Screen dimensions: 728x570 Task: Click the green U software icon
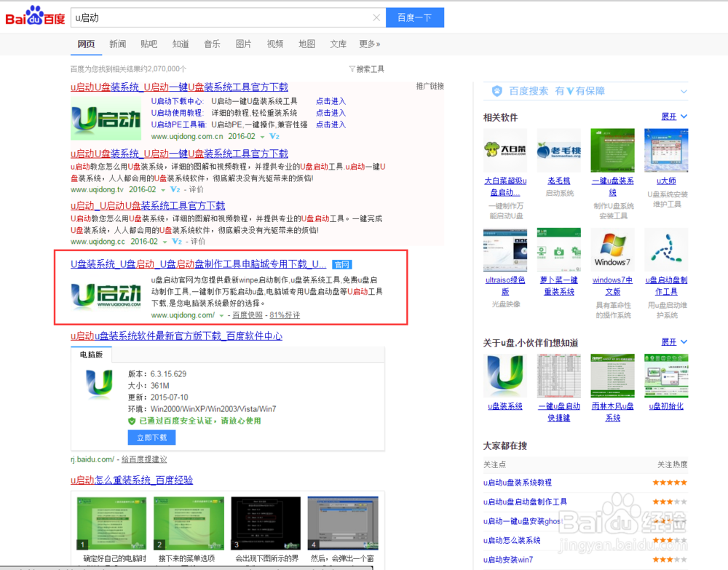click(x=99, y=384)
